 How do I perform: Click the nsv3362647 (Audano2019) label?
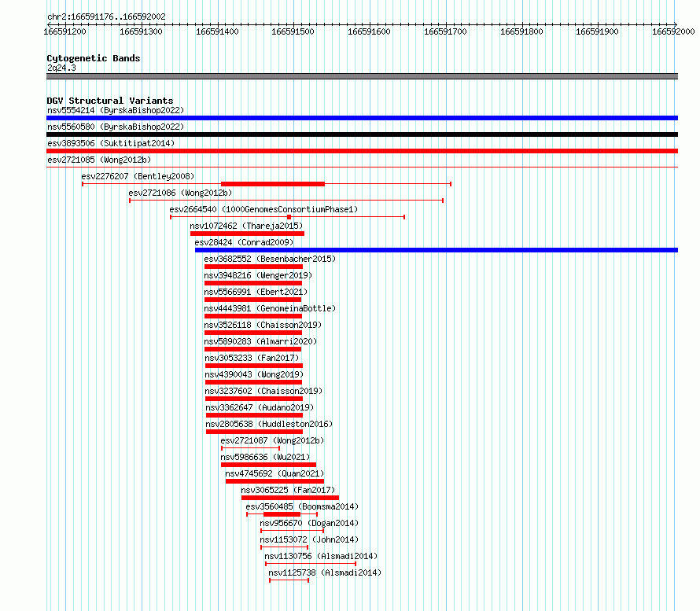(x=260, y=407)
